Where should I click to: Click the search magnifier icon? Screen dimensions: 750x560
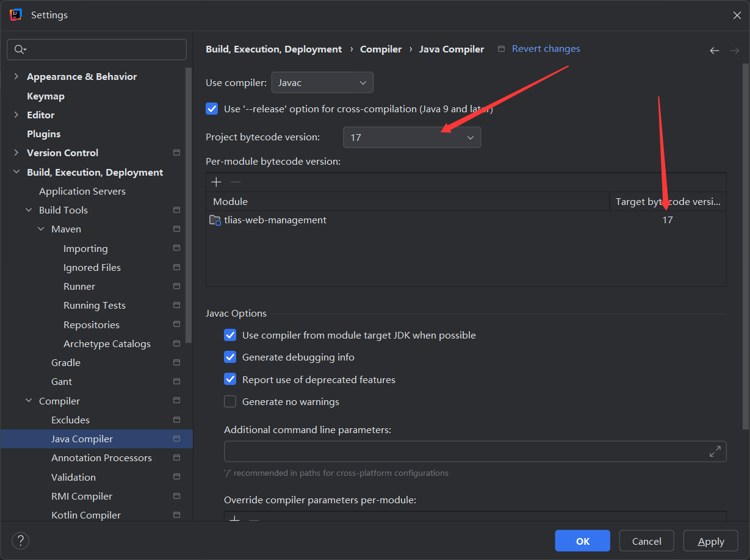click(x=20, y=49)
